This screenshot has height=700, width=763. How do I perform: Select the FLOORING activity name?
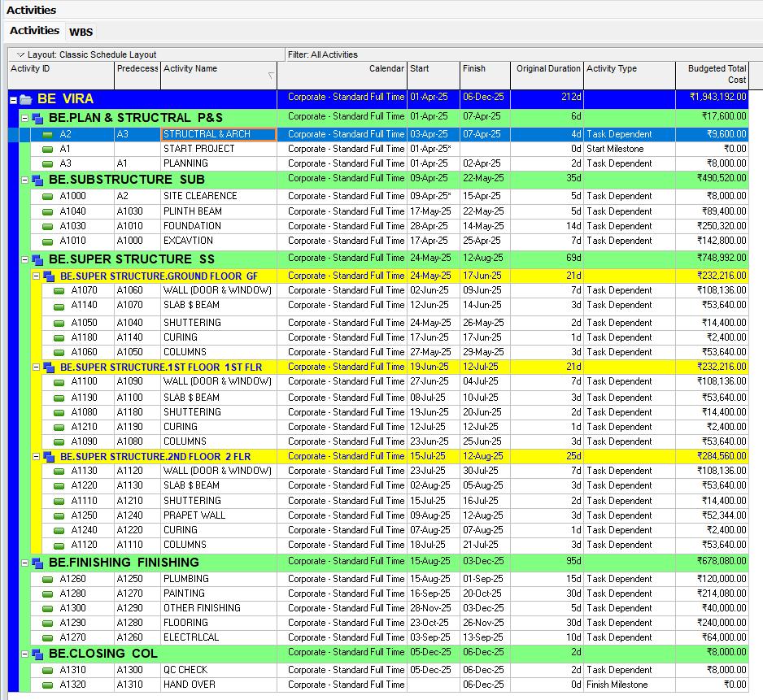tap(186, 623)
